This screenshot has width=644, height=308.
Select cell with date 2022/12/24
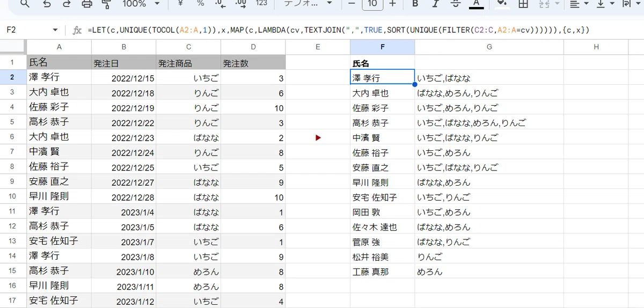point(124,152)
